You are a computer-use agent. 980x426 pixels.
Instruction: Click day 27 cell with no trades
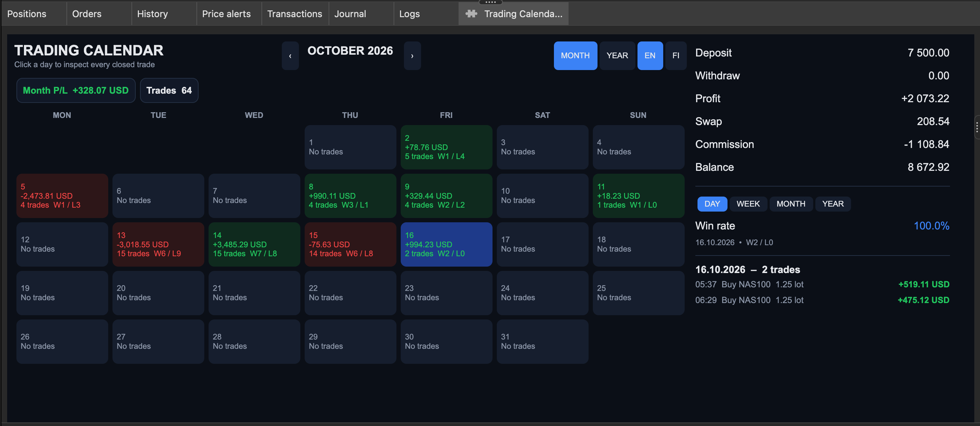[x=158, y=342]
